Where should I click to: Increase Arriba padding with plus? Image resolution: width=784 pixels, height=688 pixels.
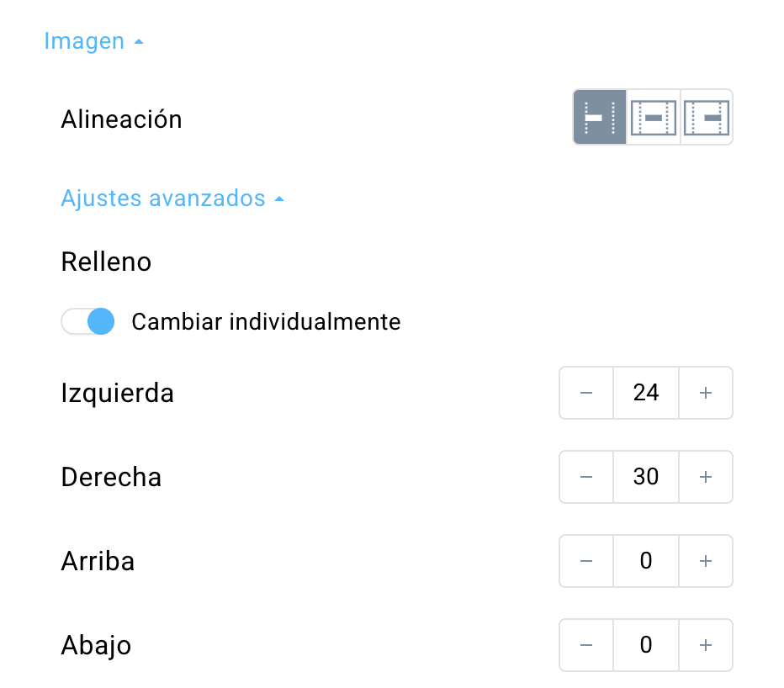click(x=706, y=561)
